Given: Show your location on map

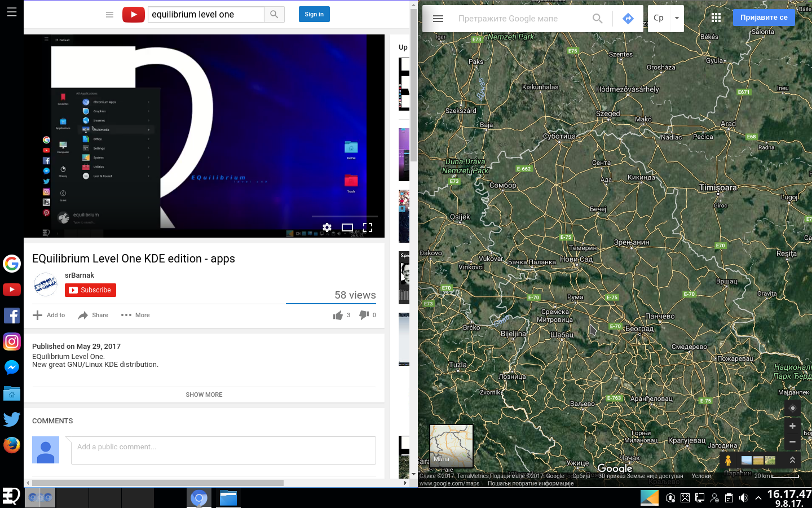Looking at the screenshot, I should [792, 408].
